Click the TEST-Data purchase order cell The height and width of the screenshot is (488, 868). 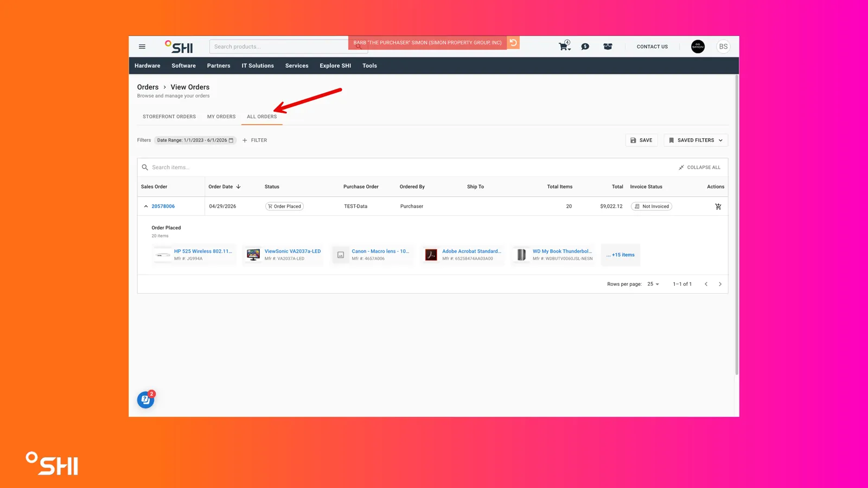(355, 207)
